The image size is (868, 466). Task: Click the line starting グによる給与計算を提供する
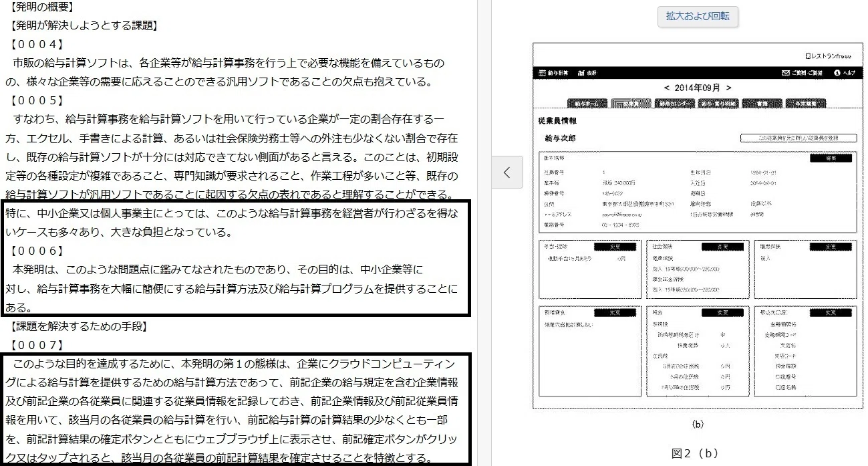pyautogui.click(x=232, y=383)
